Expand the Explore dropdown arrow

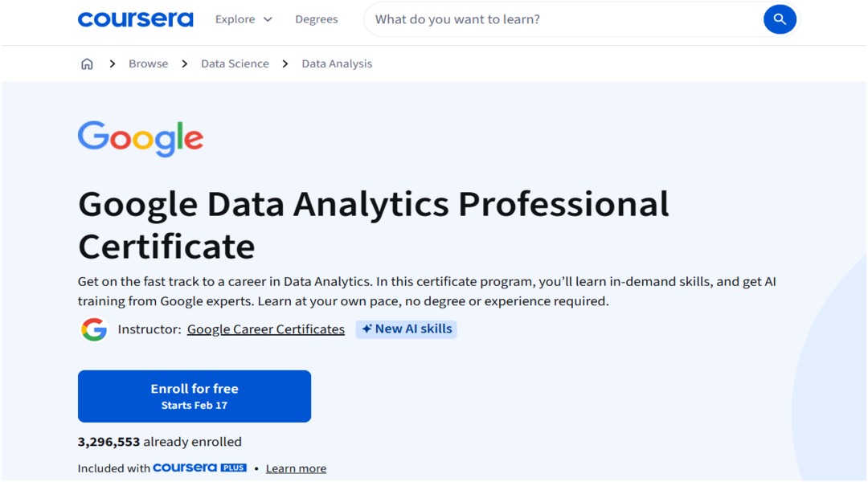tap(268, 19)
